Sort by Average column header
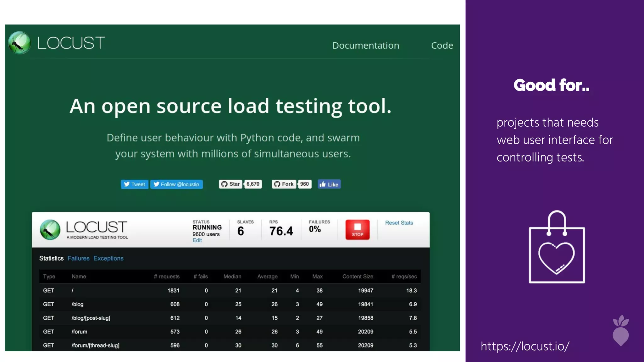The width and height of the screenshot is (644, 362). [x=267, y=277]
